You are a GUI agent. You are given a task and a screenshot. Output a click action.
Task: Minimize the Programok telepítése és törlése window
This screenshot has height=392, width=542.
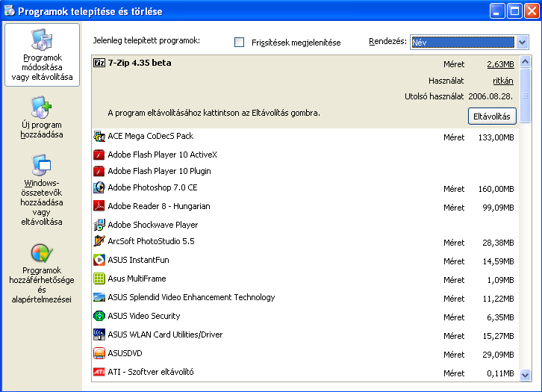[497, 10]
